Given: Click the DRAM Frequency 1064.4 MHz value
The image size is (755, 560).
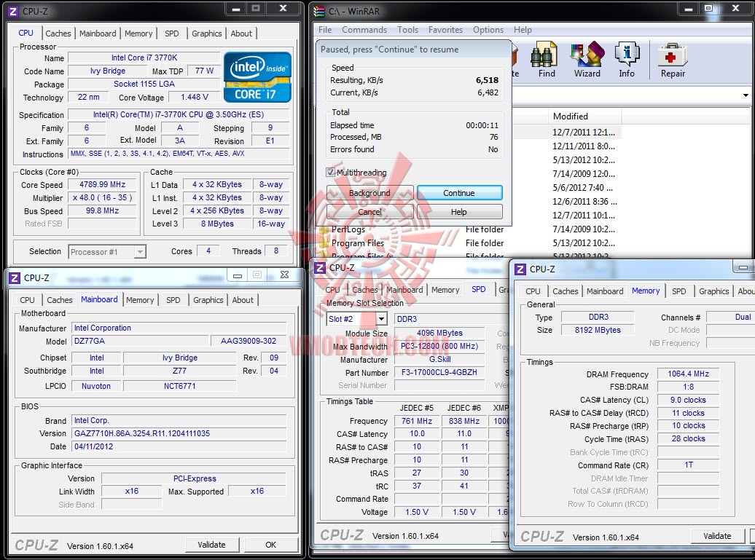Looking at the screenshot, I should [688, 374].
